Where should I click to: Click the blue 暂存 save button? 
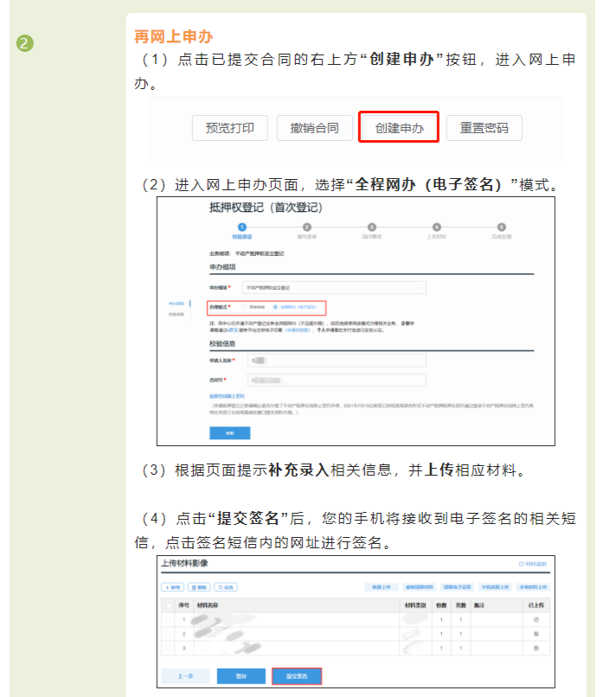pyautogui.click(x=241, y=676)
